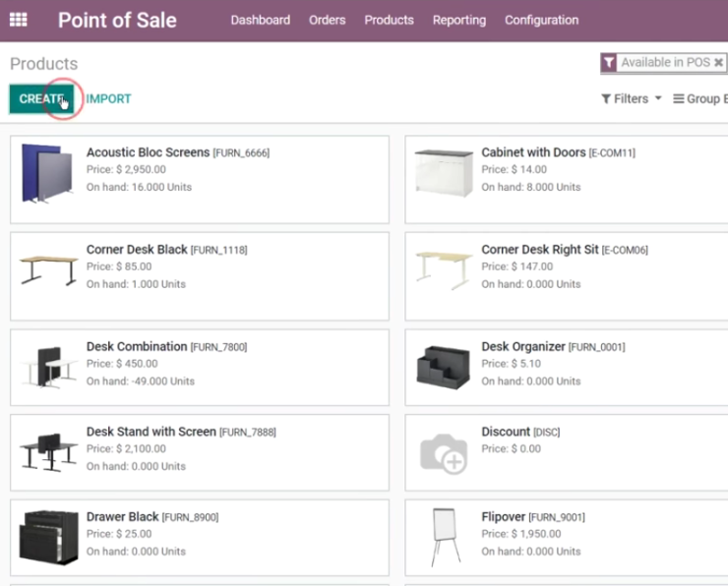
Task: Open the Acoustic Bloc Screens product title
Action: pos(148,152)
